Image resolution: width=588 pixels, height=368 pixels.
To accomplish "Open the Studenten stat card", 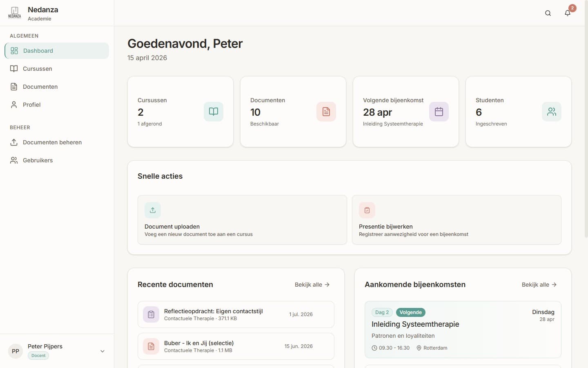I will pos(519,112).
